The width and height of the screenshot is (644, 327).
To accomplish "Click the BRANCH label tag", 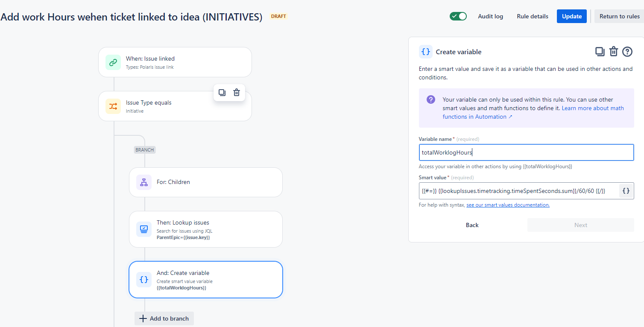I will tap(145, 150).
